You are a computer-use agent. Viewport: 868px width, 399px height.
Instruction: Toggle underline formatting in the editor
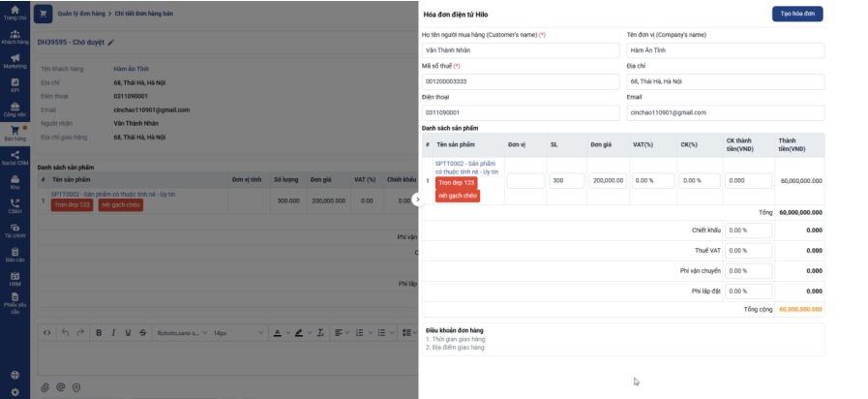point(128,332)
